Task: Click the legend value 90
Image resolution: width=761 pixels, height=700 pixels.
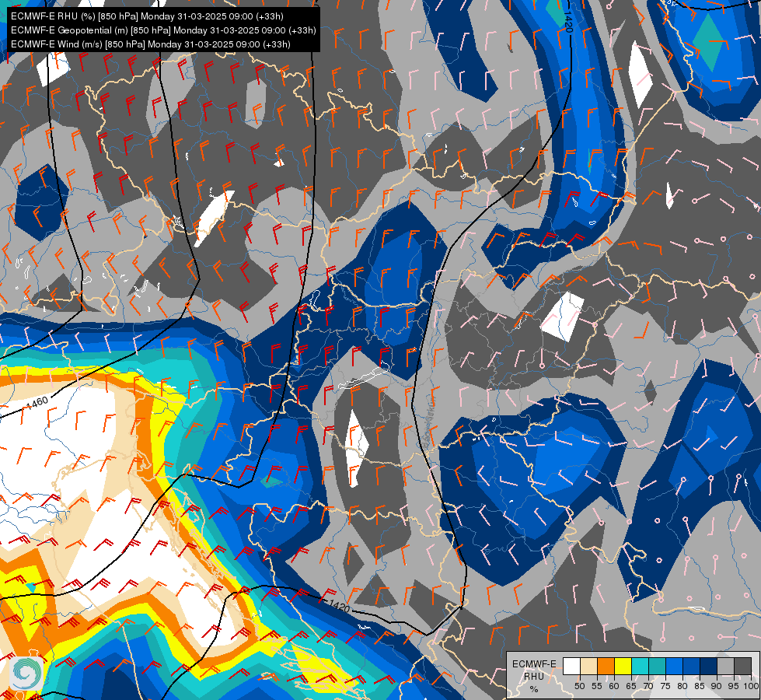Action: (717, 686)
